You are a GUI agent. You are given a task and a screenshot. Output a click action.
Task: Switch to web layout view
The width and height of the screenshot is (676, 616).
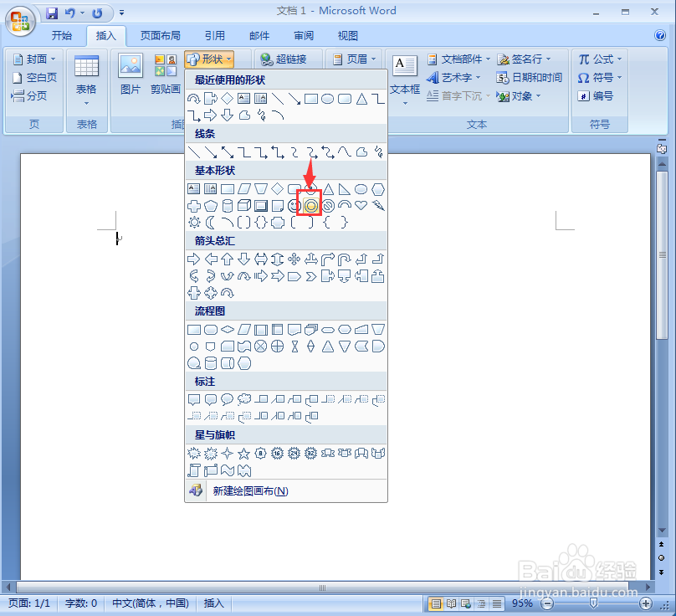[x=466, y=603]
